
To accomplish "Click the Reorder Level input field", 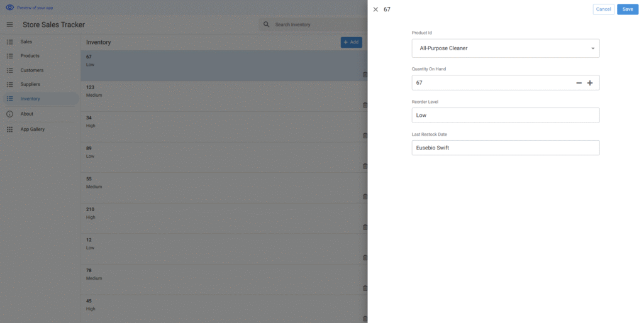I will coord(505,115).
